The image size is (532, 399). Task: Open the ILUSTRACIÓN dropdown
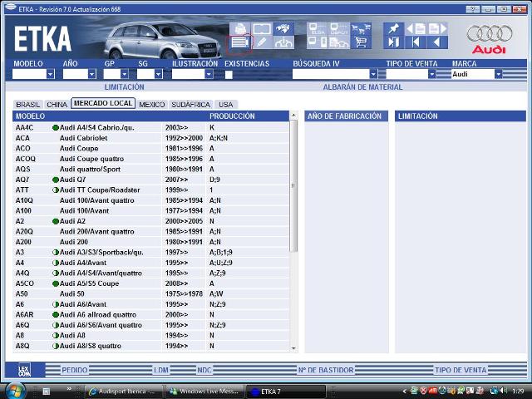(x=209, y=74)
